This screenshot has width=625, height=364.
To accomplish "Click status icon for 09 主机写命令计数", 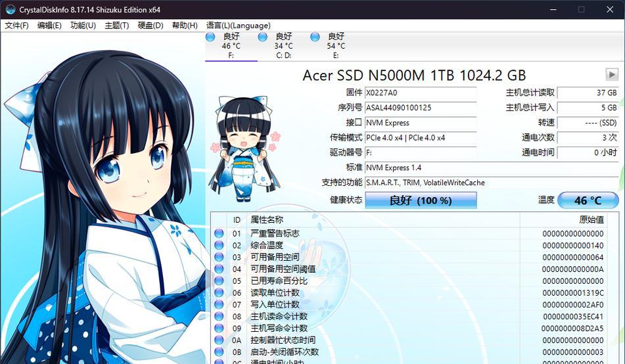I will tap(219, 328).
